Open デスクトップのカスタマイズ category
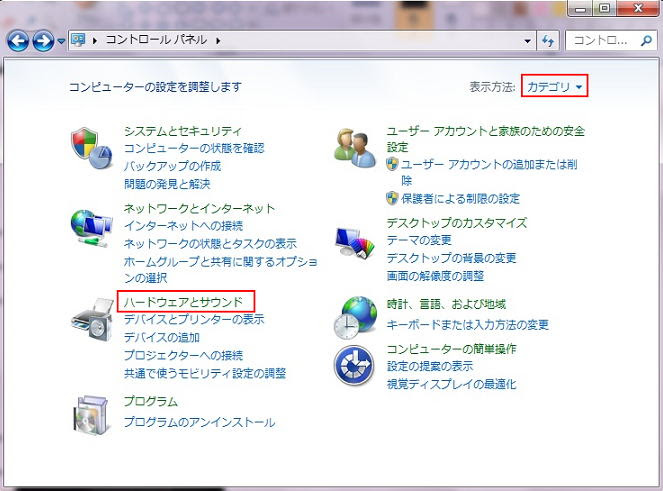This screenshot has height=491, width=663. (457, 223)
